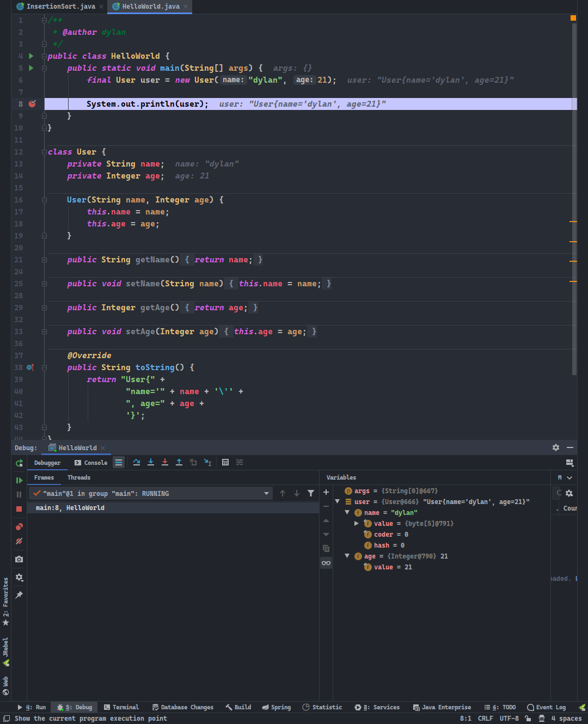Pin the debug tab
This screenshot has width=588, height=724.
19,595
